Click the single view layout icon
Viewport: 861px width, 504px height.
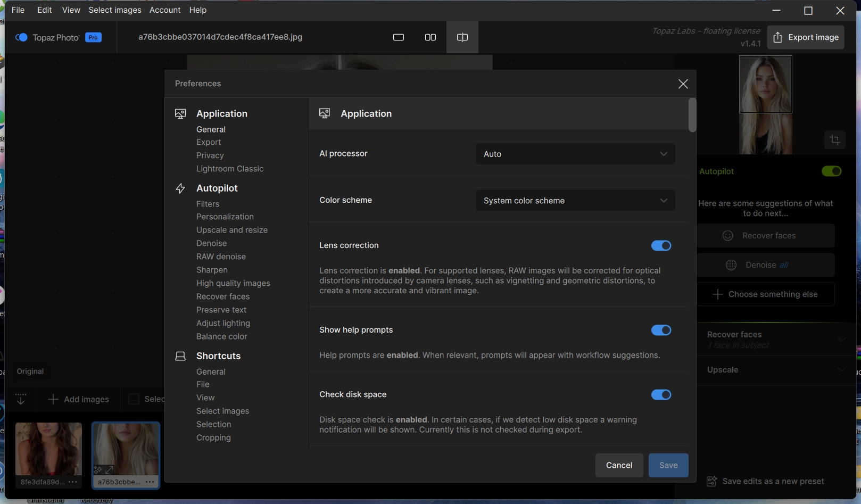coord(399,37)
